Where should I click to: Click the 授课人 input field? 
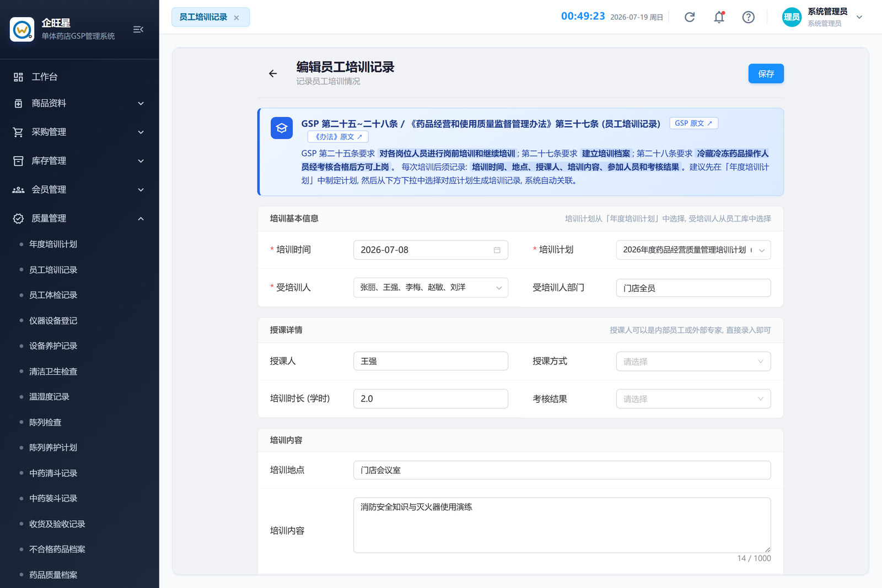431,362
